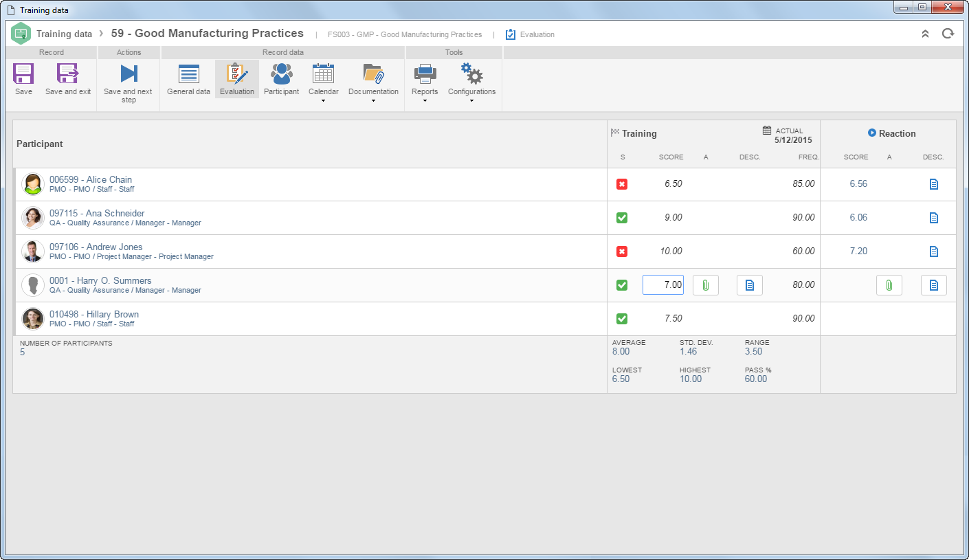
Task: Click the Training data hexagon logo
Action: tap(21, 34)
